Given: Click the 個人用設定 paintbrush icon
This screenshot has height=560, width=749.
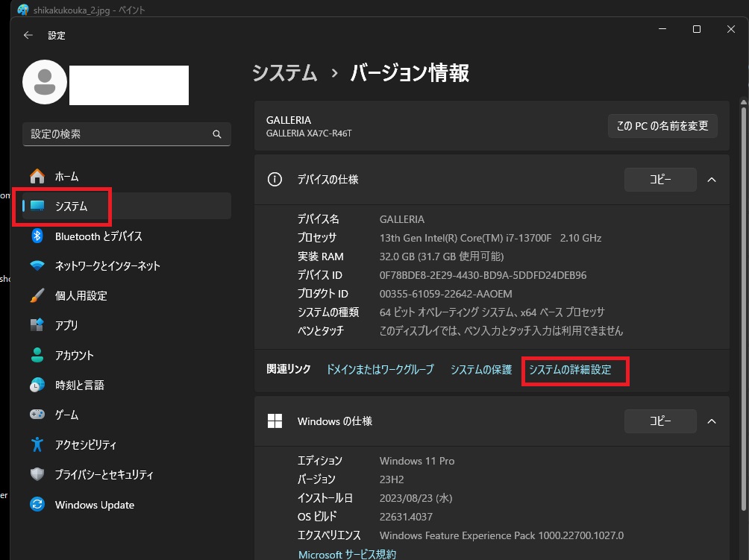Looking at the screenshot, I should (37, 295).
